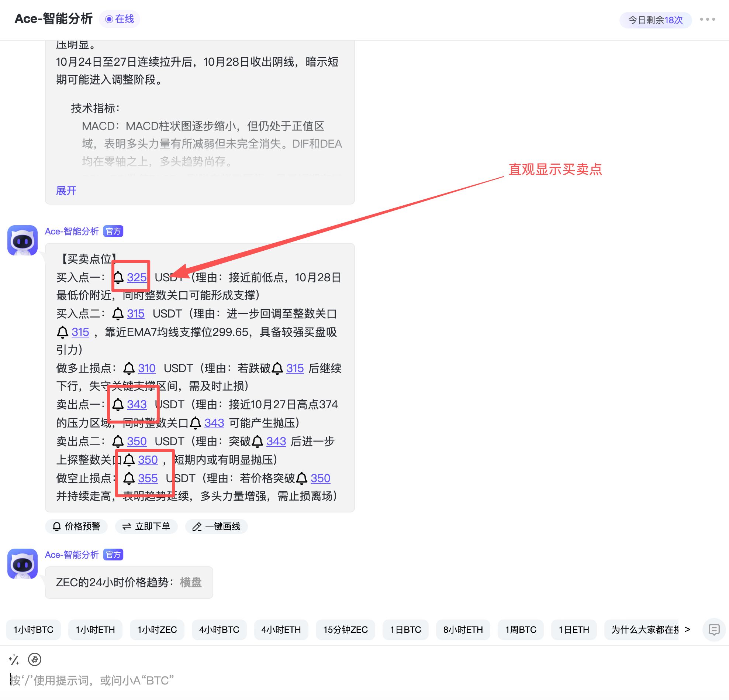Click the bell icon next to 做多止损点 310
Screen dimensions: 729x700
(x=129, y=368)
